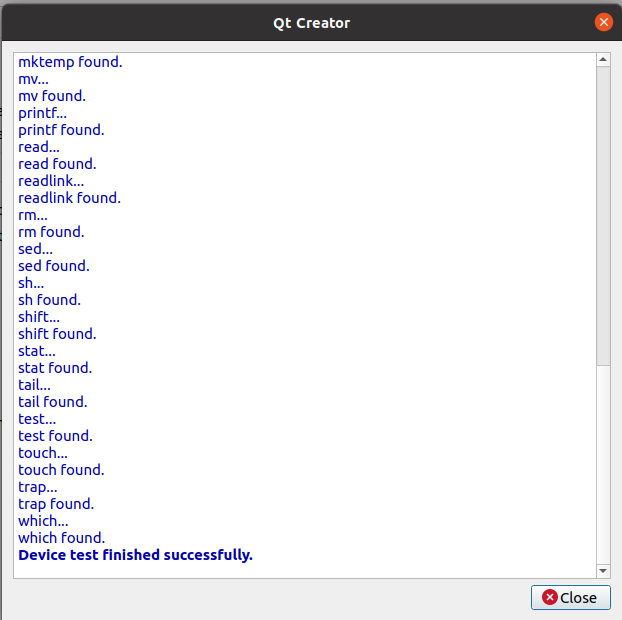The width and height of the screenshot is (622, 620).
Task: Click the "sed found." output line
Action: pos(54,266)
